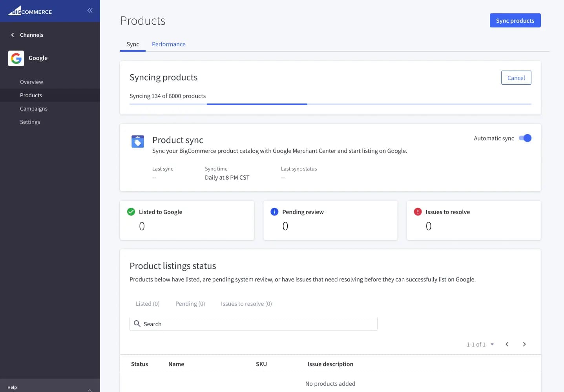The height and width of the screenshot is (392, 564).
Task: Toggle the Automatic sync switch
Action: (x=525, y=138)
